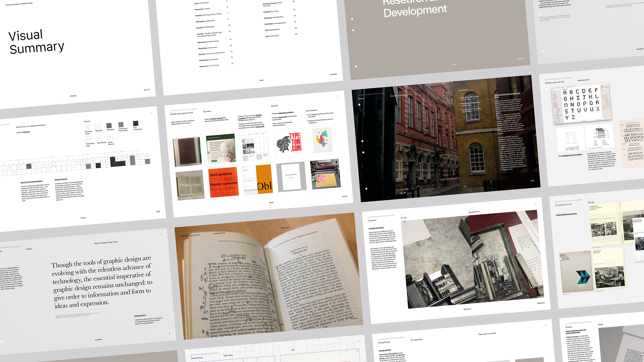Click 'BA (Hons) Graphic and Media Design' header

point(19,4)
